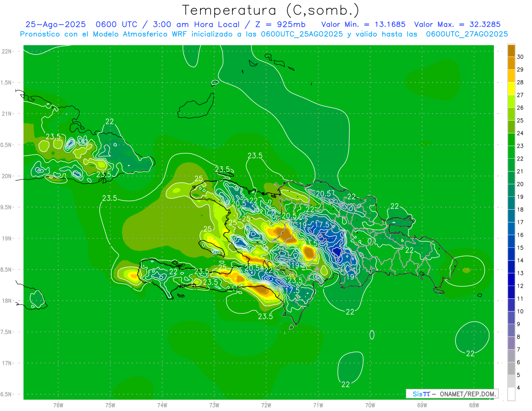Click the "Valor Max. = 32.3285" text
Image resolution: width=532 pixels, height=411 pixels.
coord(458,24)
